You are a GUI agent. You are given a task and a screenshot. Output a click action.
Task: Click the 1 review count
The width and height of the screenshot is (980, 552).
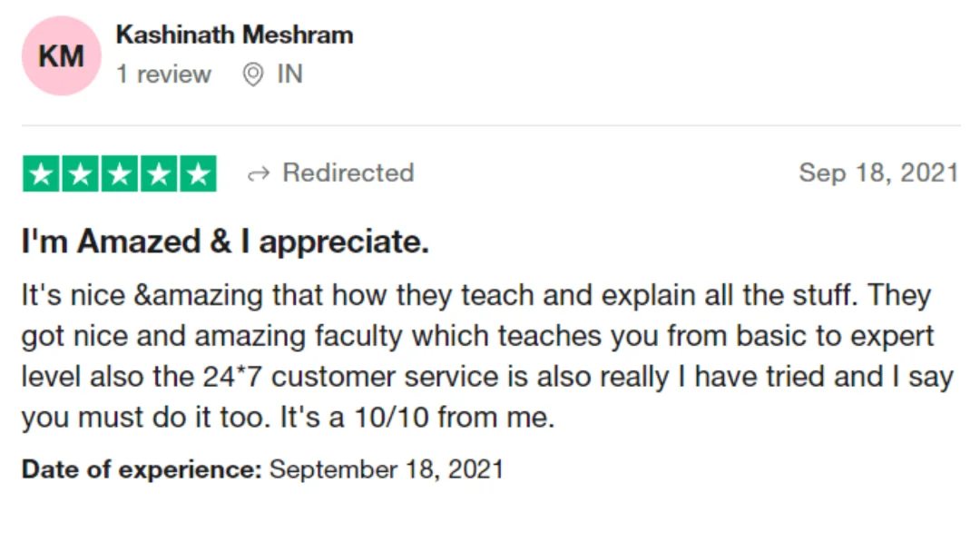coord(163,74)
